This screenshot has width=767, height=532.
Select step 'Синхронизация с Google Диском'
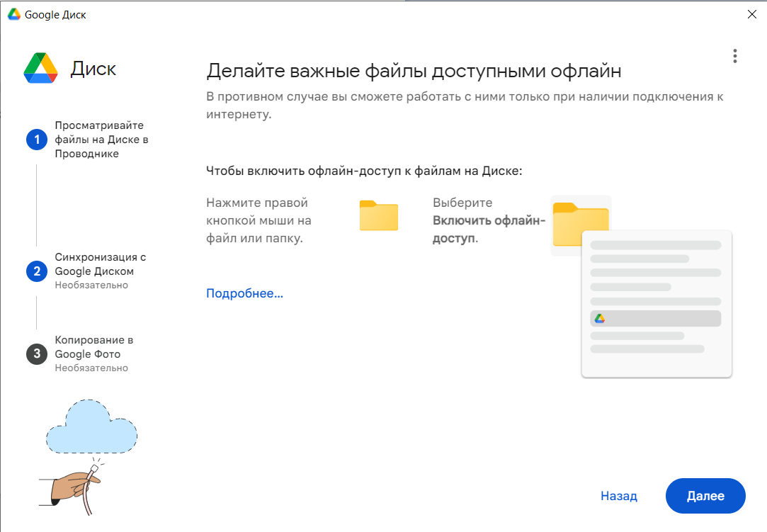click(x=100, y=264)
